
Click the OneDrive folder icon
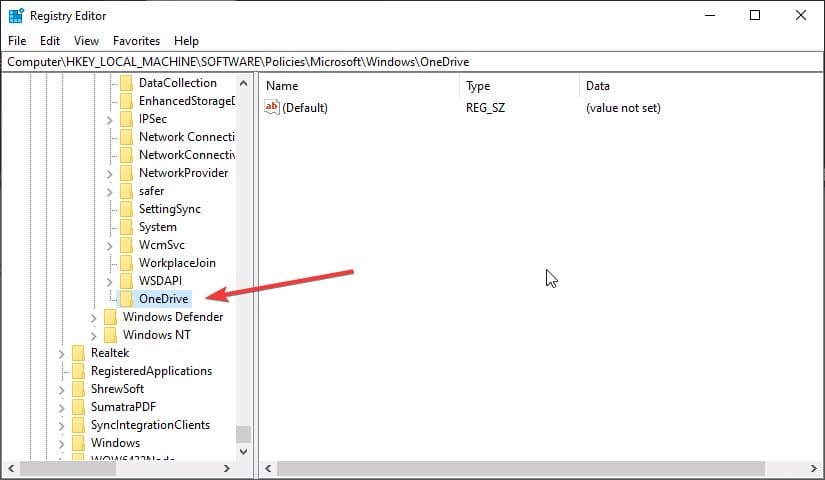point(126,299)
